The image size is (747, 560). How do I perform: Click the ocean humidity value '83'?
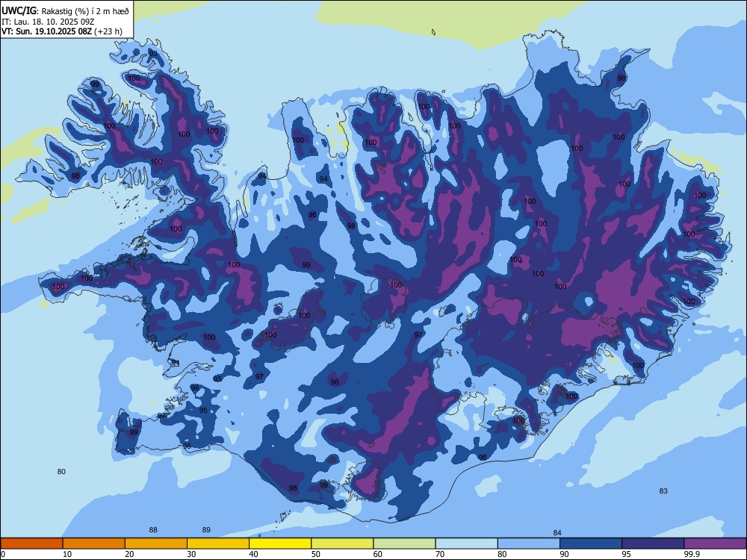pyautogui.click(x=663, y=491)
